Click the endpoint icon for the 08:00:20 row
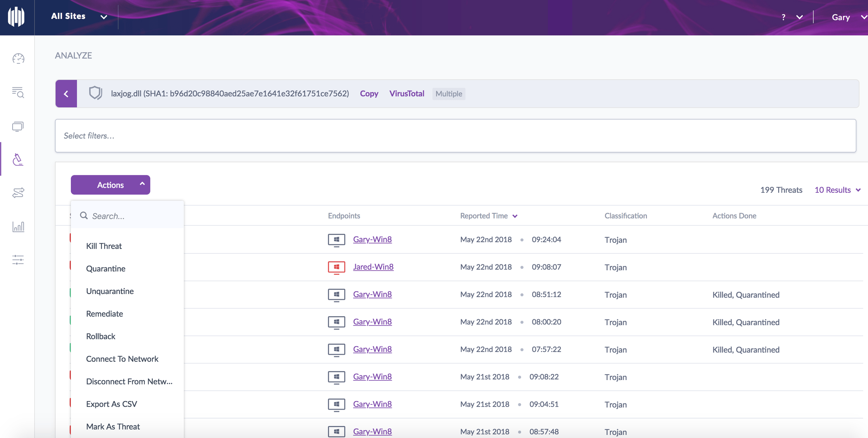 coord(336,322)
